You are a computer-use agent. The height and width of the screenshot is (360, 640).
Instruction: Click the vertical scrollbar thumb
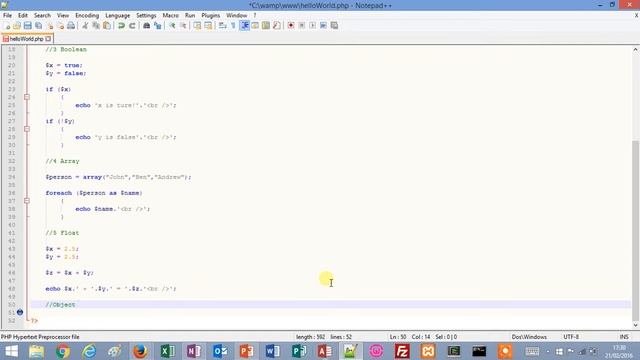point(635,231)
